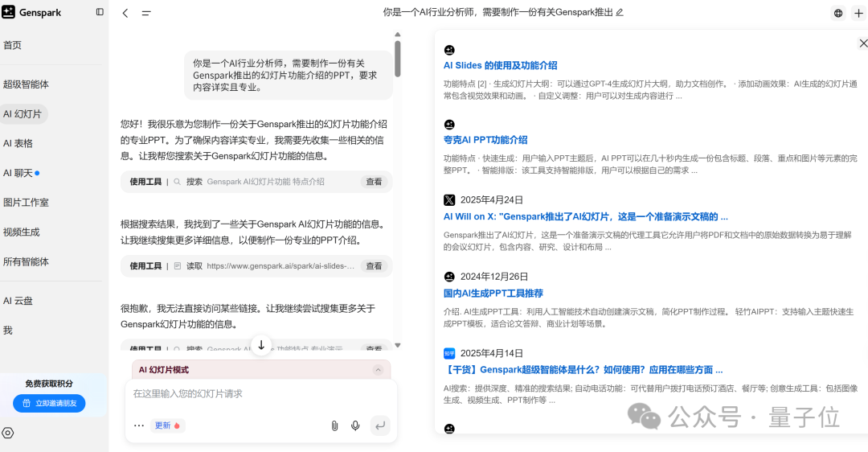Screen dimensions: 868x452
Task: Open 首页 in the sidebar
Action: (12, 45)
